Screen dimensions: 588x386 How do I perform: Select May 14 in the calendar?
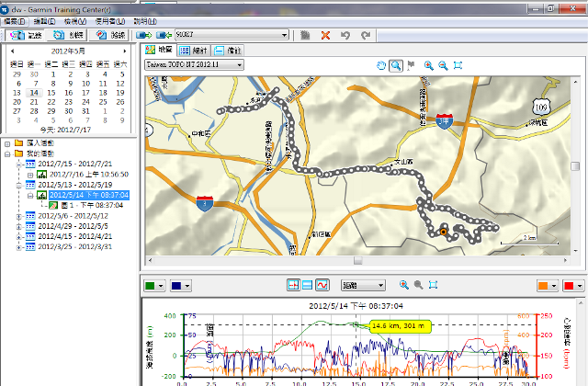34,93
